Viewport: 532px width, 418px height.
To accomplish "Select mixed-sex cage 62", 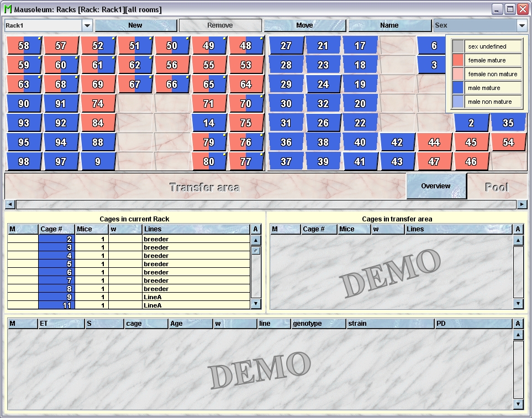I will (x=135, y=65).
